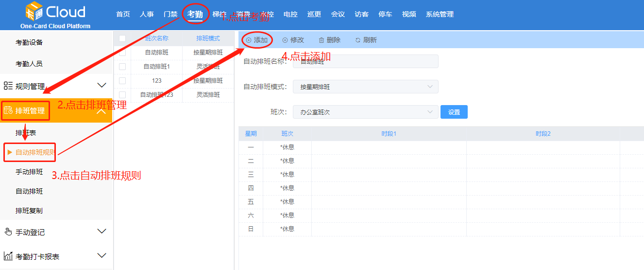644x270 pixels.
Task: Open the 自动排班模式 dropdown
Action: point(365,87)
